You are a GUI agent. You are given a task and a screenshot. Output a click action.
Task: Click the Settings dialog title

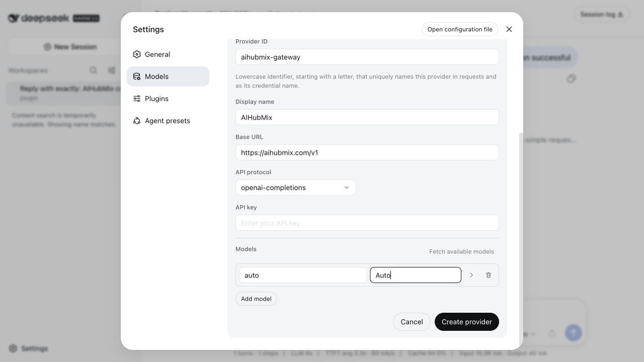coord(148,29)
